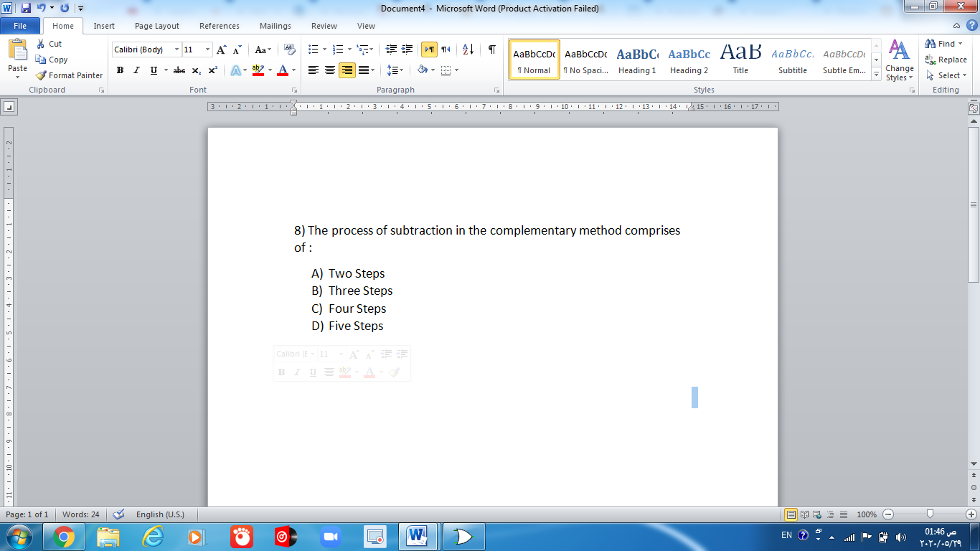
Task: Apply subscript formatting
Action: pos(196,70)
